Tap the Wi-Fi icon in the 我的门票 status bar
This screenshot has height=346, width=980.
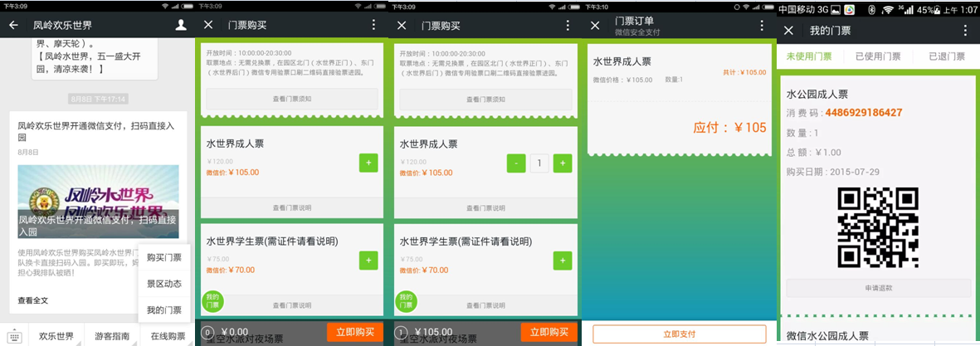pos(888,10)
